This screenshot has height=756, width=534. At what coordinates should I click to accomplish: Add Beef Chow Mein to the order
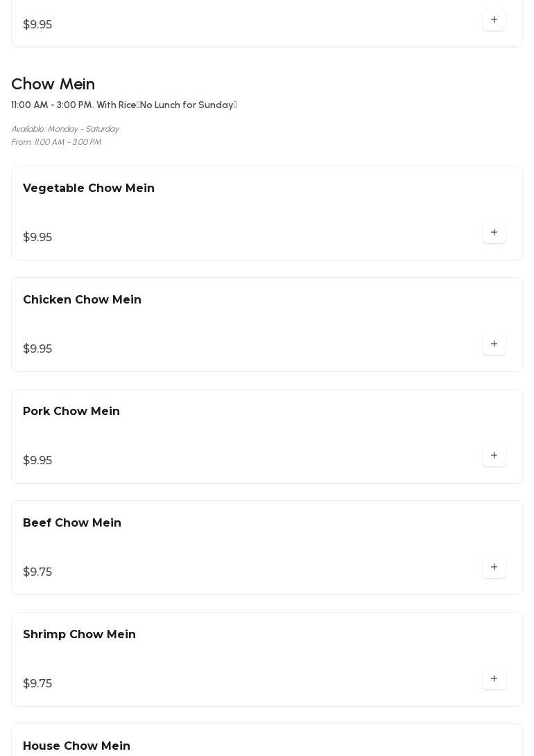494,568
